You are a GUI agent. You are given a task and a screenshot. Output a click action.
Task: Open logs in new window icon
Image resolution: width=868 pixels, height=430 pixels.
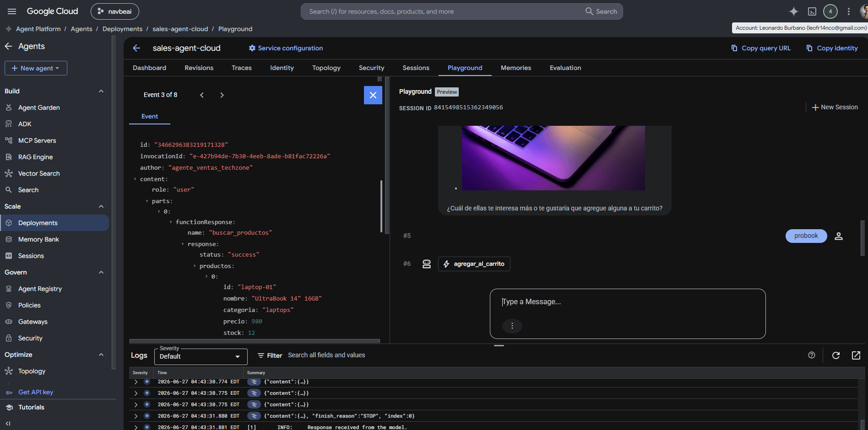coord(856,355)
